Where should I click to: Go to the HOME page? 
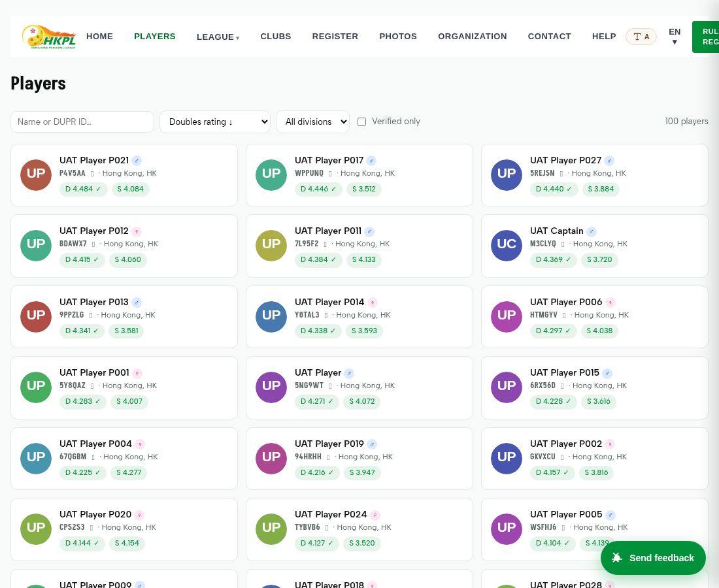[x=99, y=36]
